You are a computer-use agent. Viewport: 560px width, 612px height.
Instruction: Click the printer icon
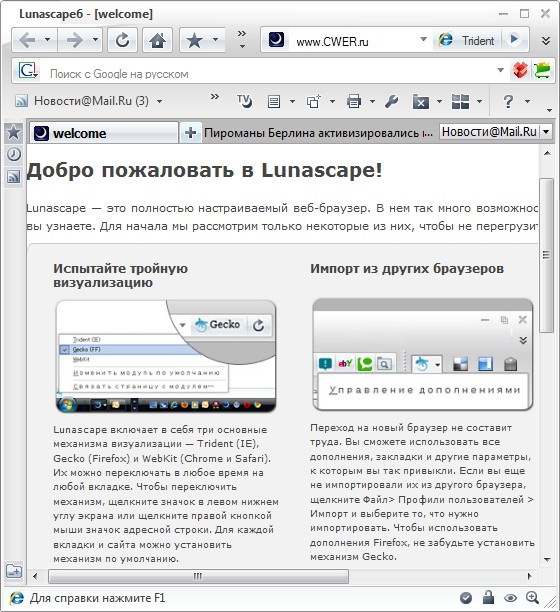click(354, 102)
